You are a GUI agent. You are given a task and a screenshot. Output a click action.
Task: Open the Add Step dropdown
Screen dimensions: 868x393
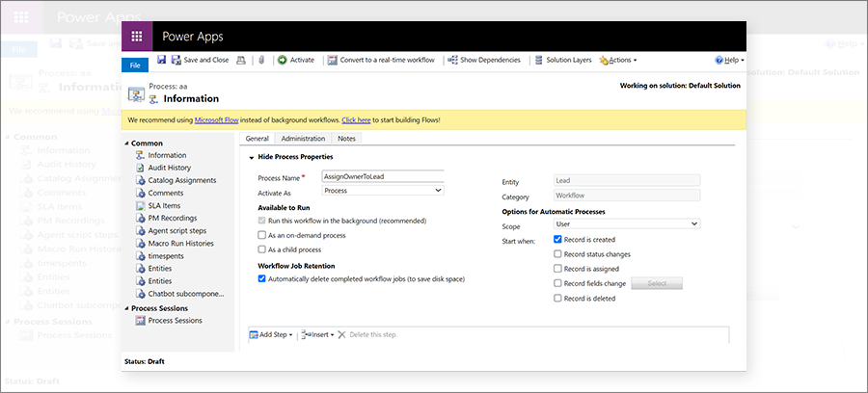[x=271, y=335]
